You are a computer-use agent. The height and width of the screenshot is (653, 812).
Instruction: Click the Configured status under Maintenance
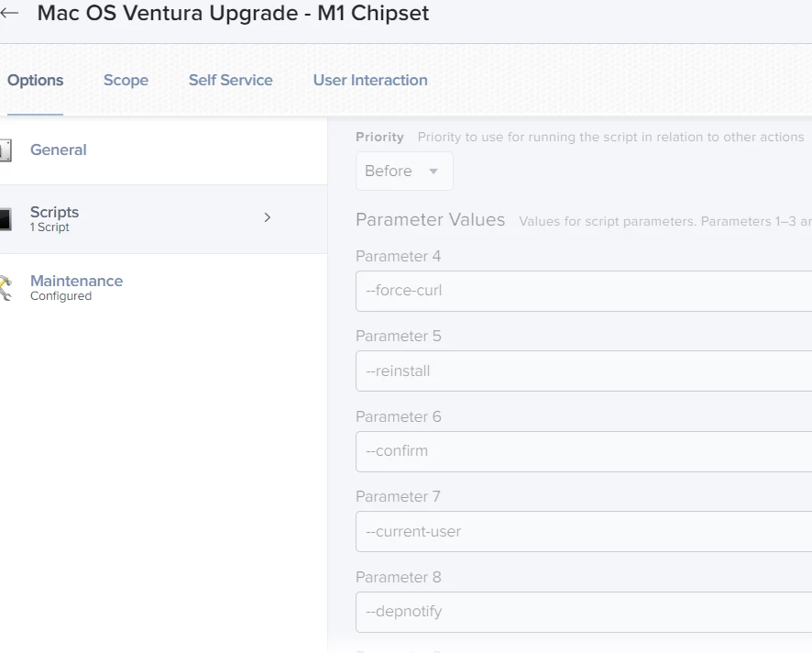coord(60,296)
